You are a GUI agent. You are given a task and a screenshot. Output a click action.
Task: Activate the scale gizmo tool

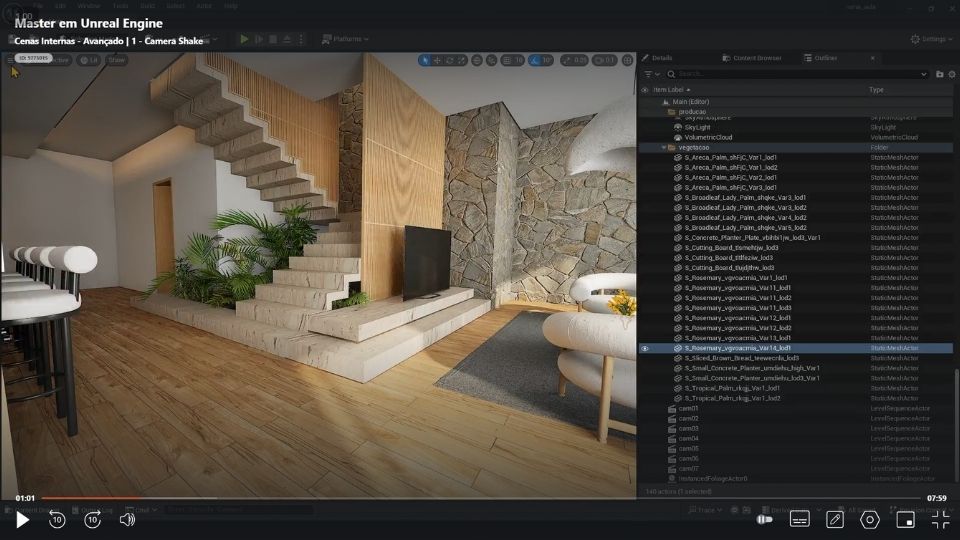(x=462, y=60)
